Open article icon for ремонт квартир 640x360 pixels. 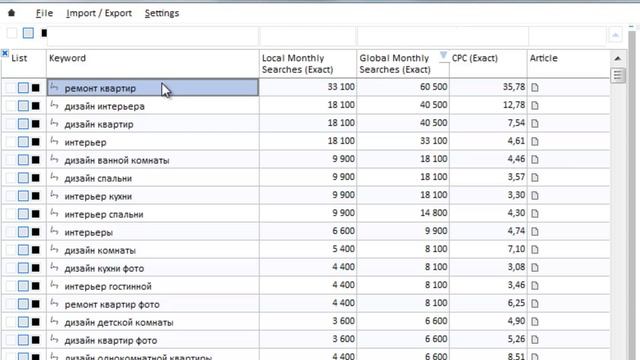pyautogui.click(x=535, y=88)
